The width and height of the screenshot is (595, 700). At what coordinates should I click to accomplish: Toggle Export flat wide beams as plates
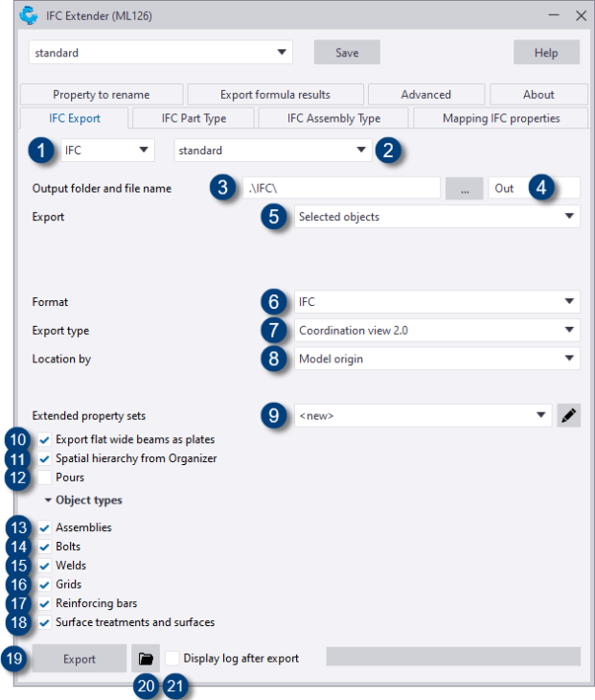pyautogui.click(x=44, y=440)
